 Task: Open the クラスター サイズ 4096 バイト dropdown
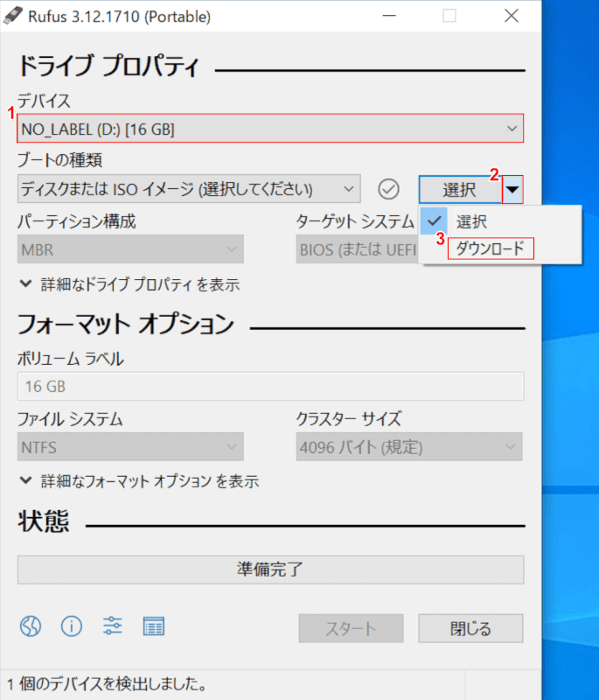[x=409, y=446]
